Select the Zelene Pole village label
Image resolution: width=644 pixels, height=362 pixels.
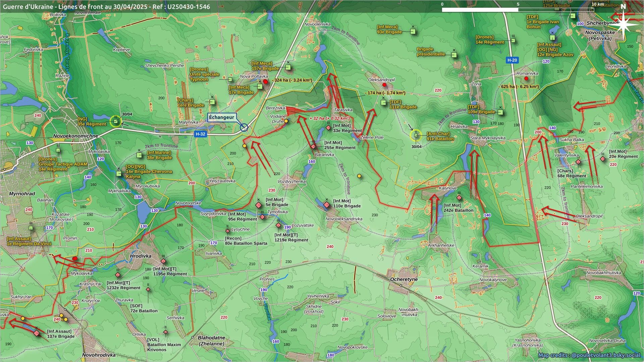372,137
